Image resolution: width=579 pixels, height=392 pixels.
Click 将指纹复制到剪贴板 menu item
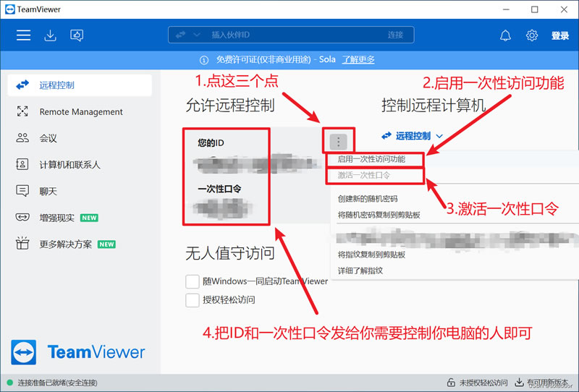371,255
